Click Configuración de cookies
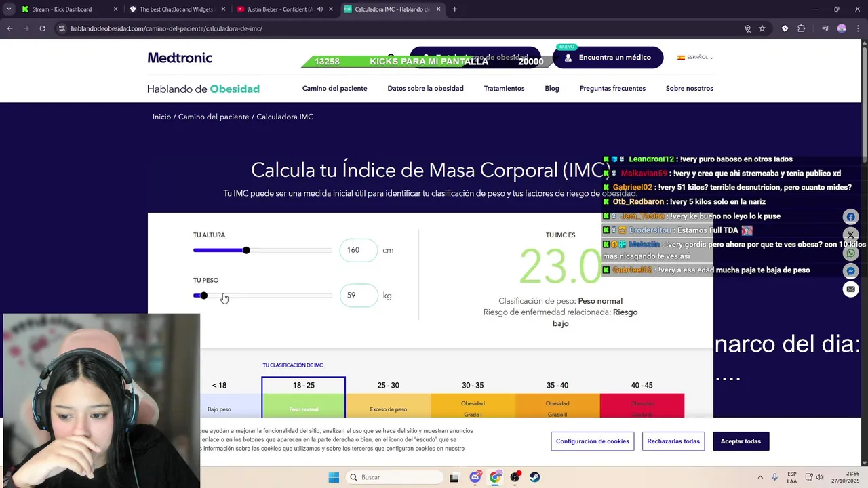This screenshot has height=488, width=868. click(593, 441)
